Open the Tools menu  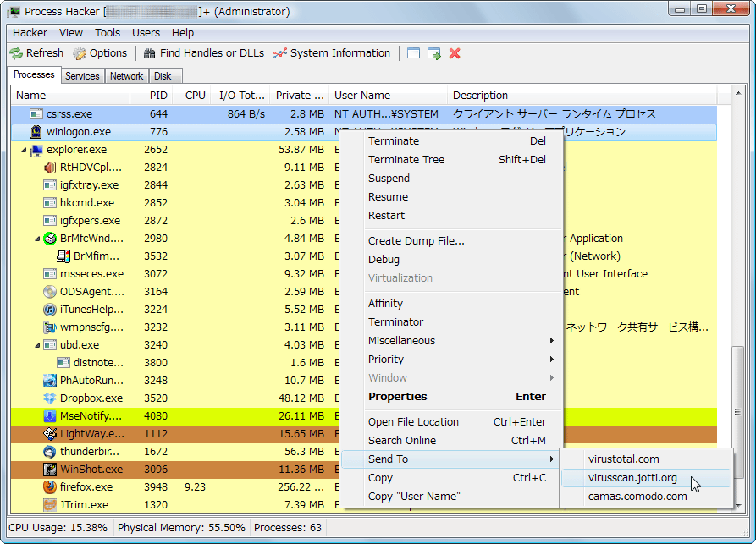coord(108,33)
